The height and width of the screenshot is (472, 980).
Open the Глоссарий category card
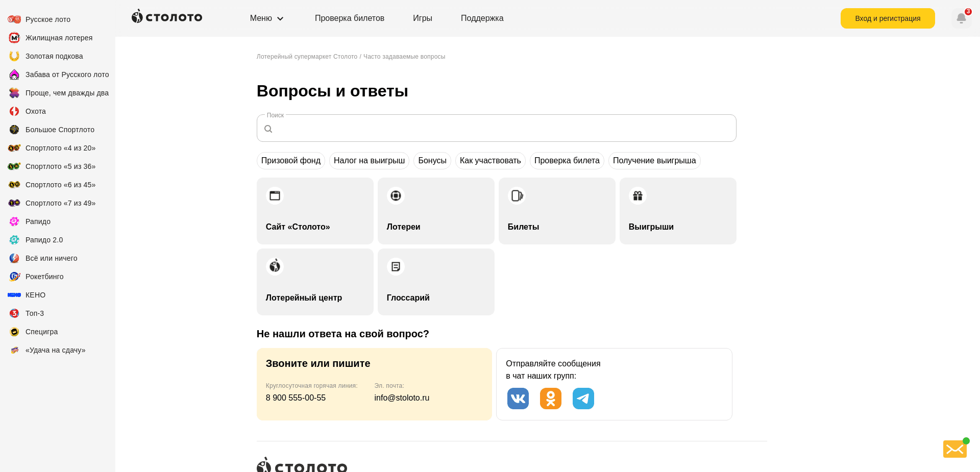point(435,282)
